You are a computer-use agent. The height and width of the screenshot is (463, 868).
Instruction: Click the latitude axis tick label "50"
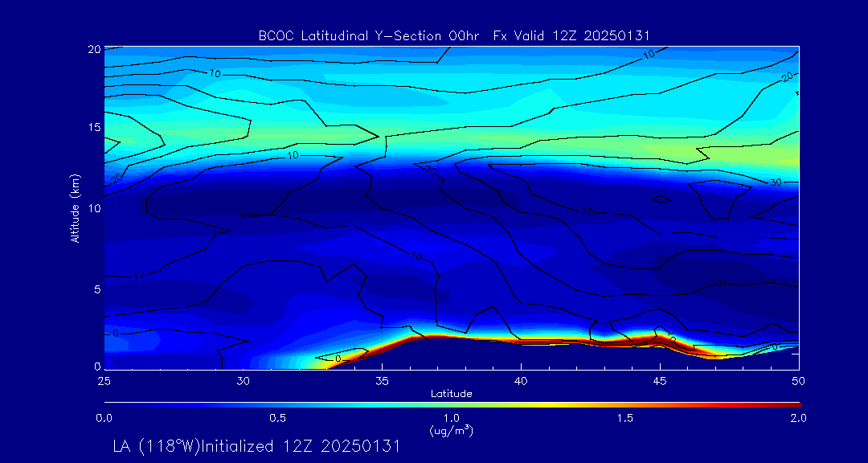click(x=798, y=382)
